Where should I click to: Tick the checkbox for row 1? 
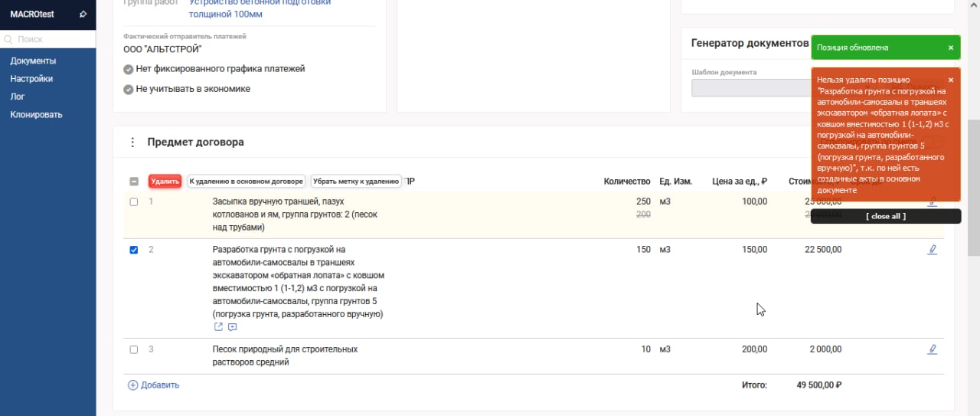[x=134, y=202]
